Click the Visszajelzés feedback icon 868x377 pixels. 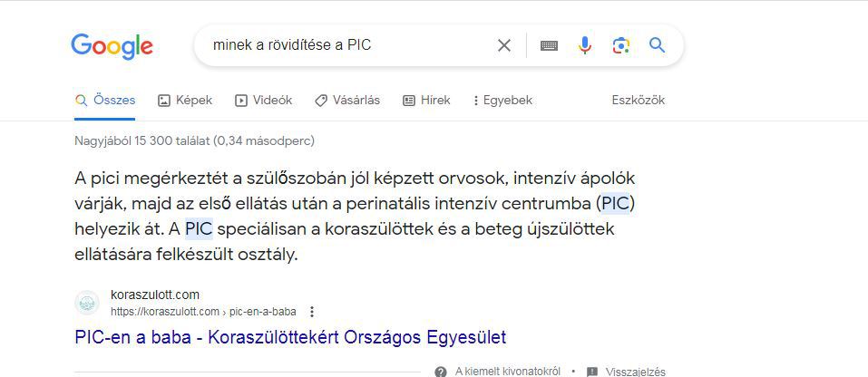[x=592, y=372]
